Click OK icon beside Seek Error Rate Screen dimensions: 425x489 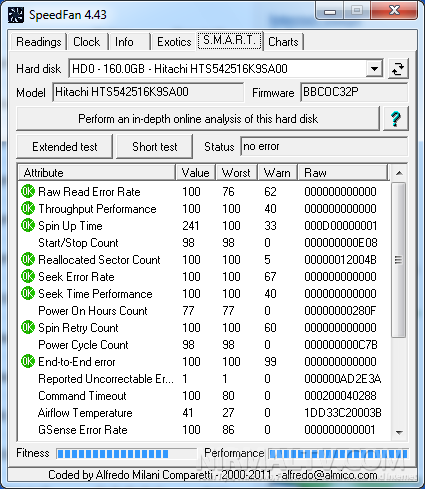coord(28,277)
